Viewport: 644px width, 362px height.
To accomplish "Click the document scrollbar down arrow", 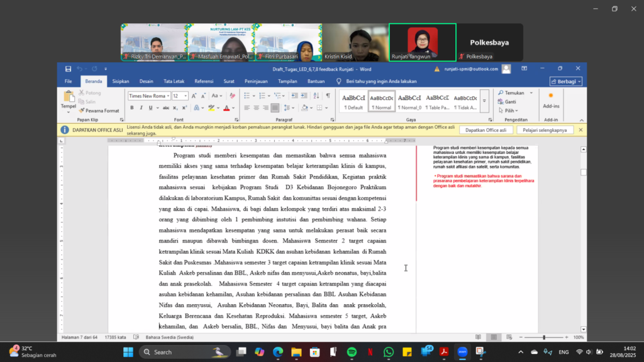I will (583, 329).
